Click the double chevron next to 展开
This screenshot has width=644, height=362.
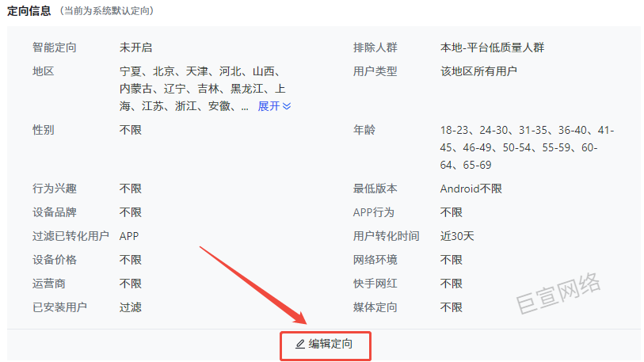(287, 106)
